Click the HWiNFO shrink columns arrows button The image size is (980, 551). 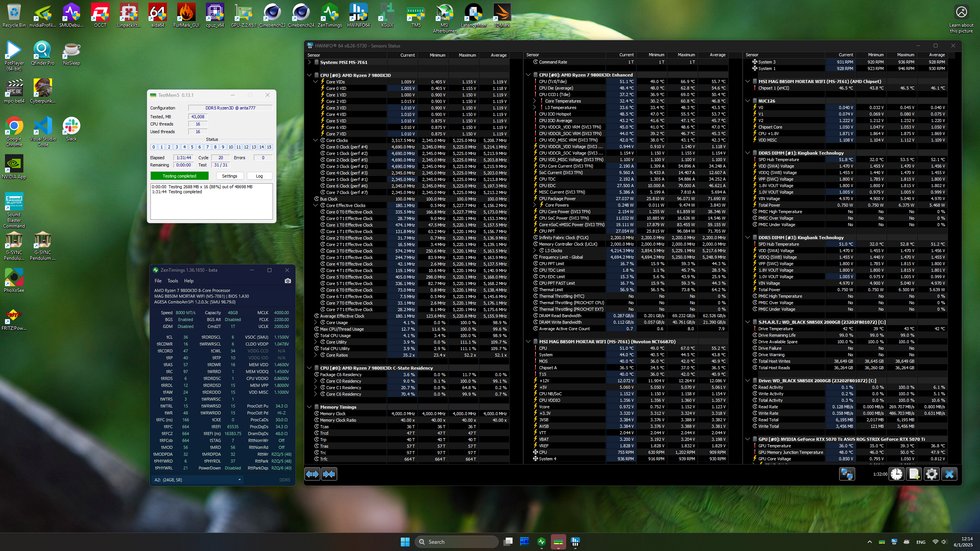click(x=329, y=474)
